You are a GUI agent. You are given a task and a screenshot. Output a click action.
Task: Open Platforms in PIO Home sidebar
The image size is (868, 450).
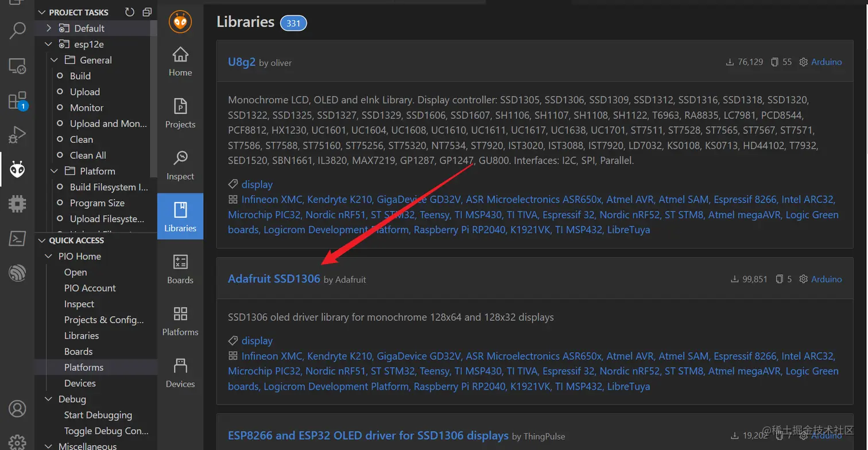pyautogui.click(x=180, y=320)
